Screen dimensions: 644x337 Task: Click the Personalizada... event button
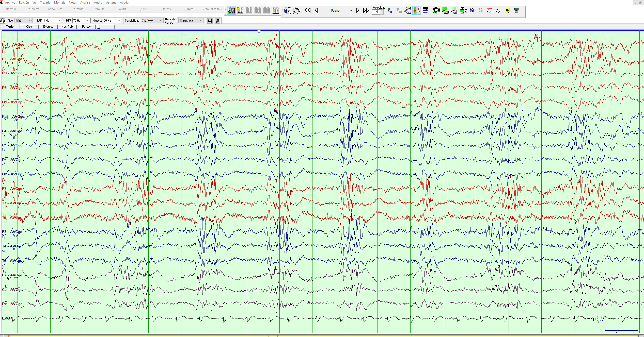[212, 9]
